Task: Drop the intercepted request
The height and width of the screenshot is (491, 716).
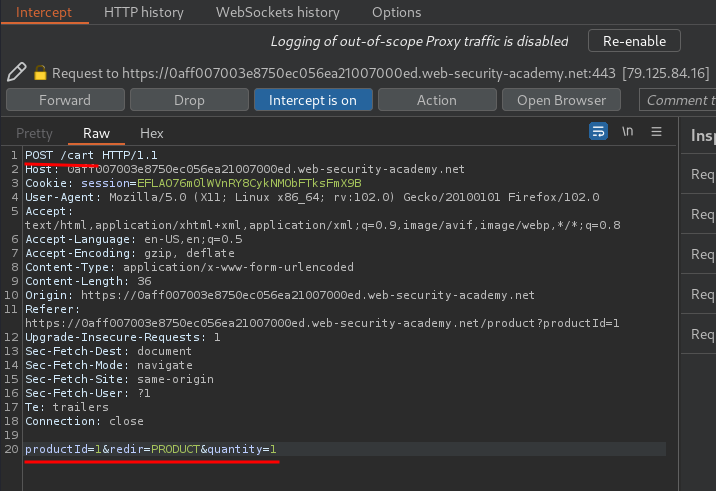Action: point(189,100)
